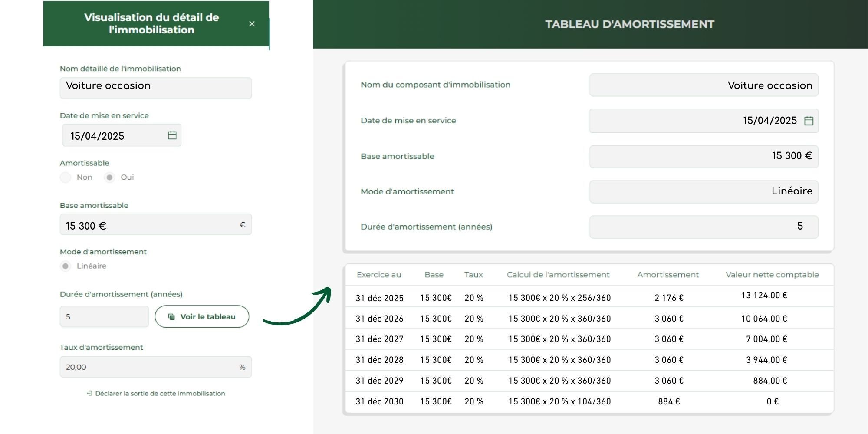
Task: Click the left Date de mise en service field
Action: click(122, 135)
